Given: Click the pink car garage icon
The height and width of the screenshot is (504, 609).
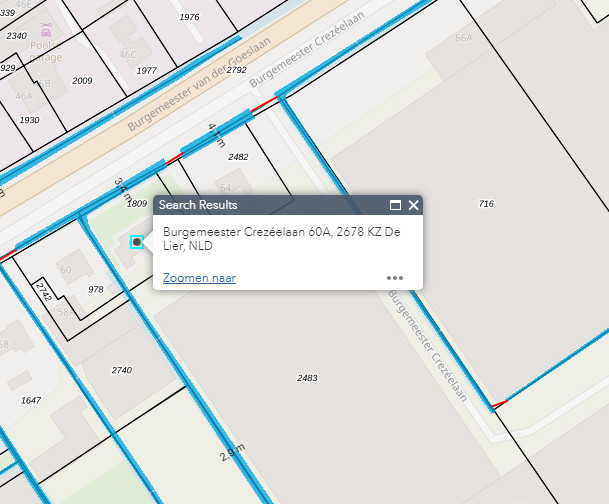Looking at the screenshot, I should [46, 36].
